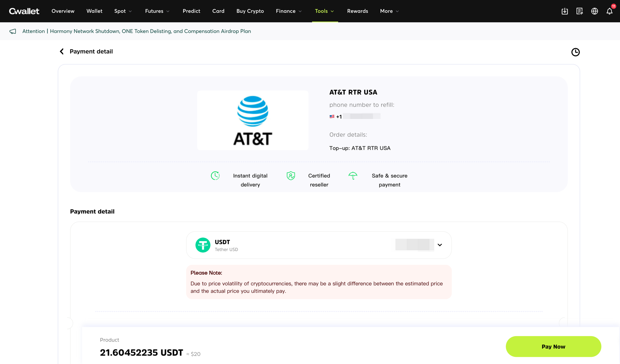Click the Cwallet logo
This screenshot has height=364, width=620.
tap(24, 11)
